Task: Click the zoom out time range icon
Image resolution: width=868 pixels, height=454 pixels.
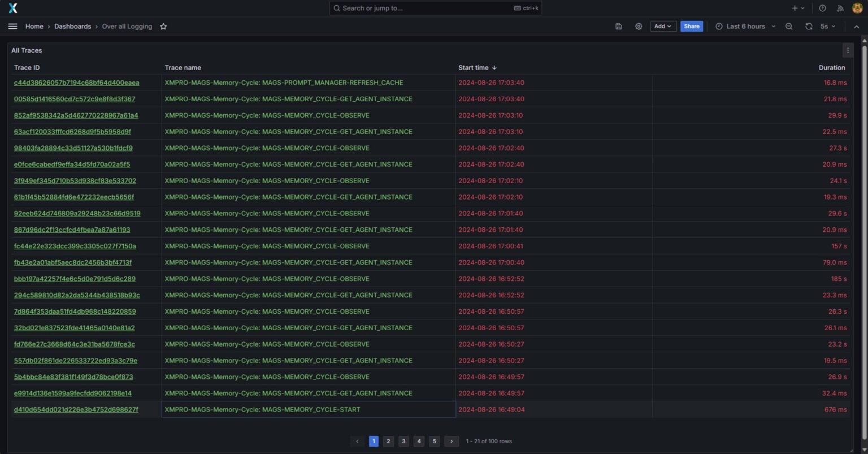Action: (x=789, y=27)
